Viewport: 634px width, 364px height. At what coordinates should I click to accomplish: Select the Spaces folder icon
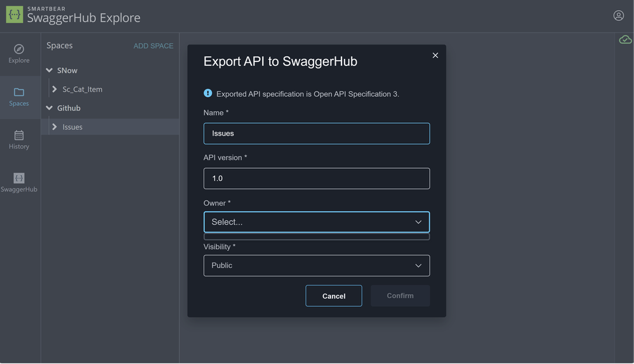tap(19, 92)
